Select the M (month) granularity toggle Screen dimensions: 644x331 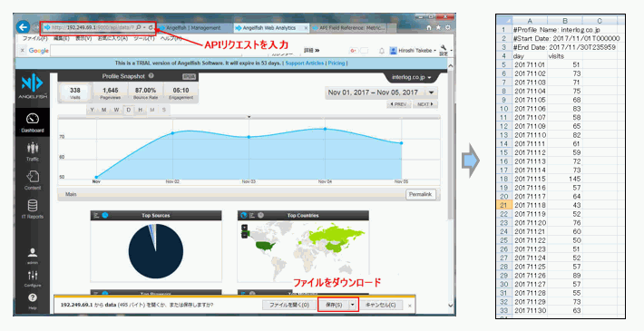[104, 110]
